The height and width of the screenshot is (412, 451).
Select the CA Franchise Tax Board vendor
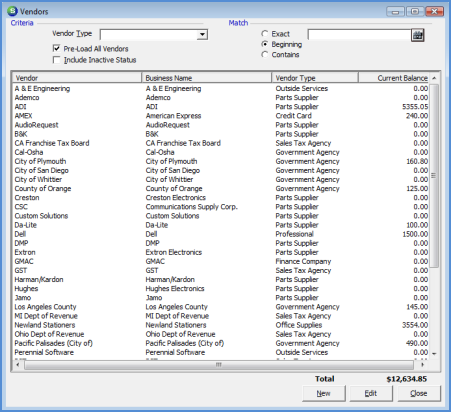click(221, 143)
